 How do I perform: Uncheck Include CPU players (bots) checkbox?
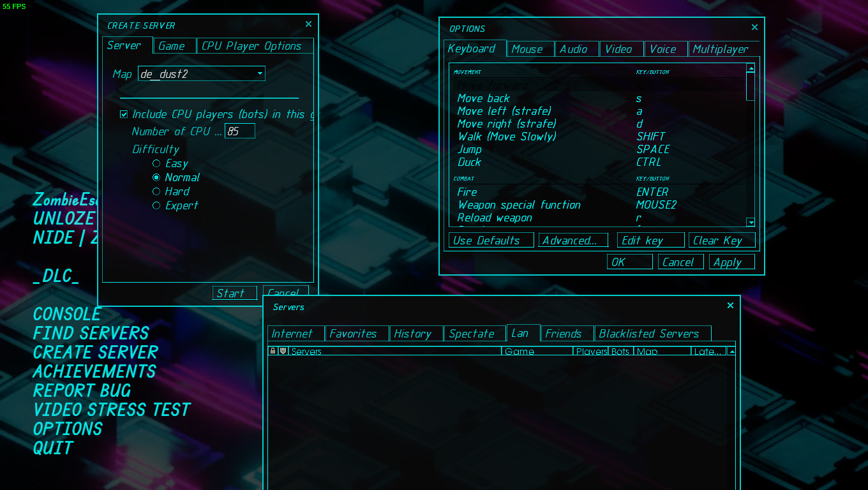[x=124, y=115]
